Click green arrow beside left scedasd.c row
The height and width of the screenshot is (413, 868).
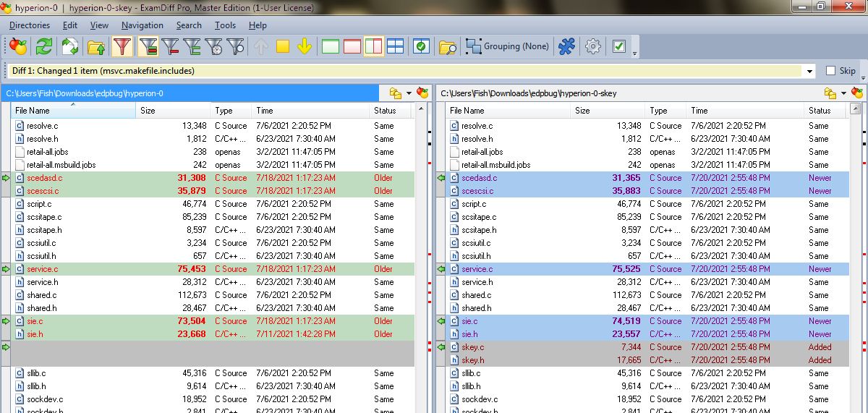[6, 178]
